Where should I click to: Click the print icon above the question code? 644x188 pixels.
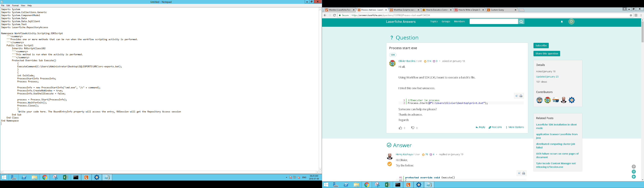pos(521,96)
